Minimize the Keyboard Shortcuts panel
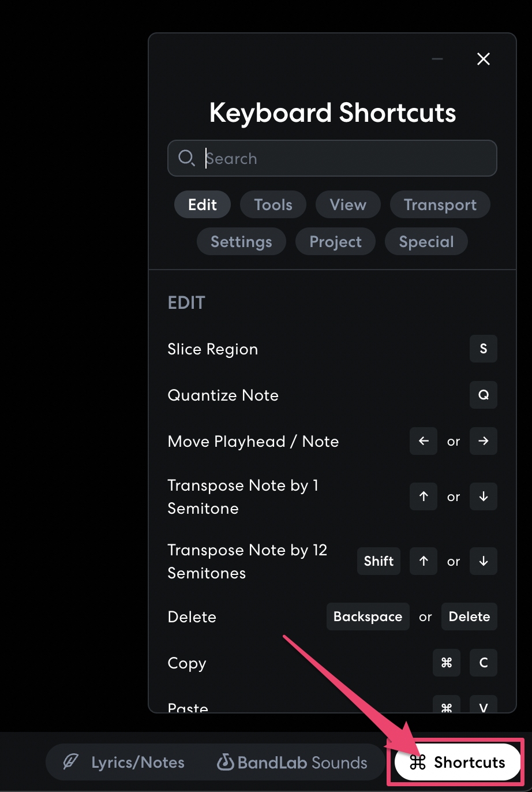Viewport: 532px width, 792px height. [x=437, y=59]
